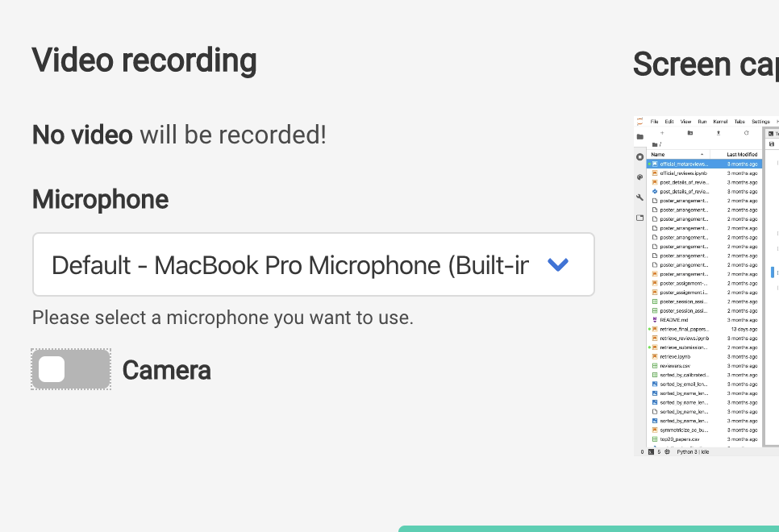Open the Kernel menu in preview

click(x=720, y=122)
